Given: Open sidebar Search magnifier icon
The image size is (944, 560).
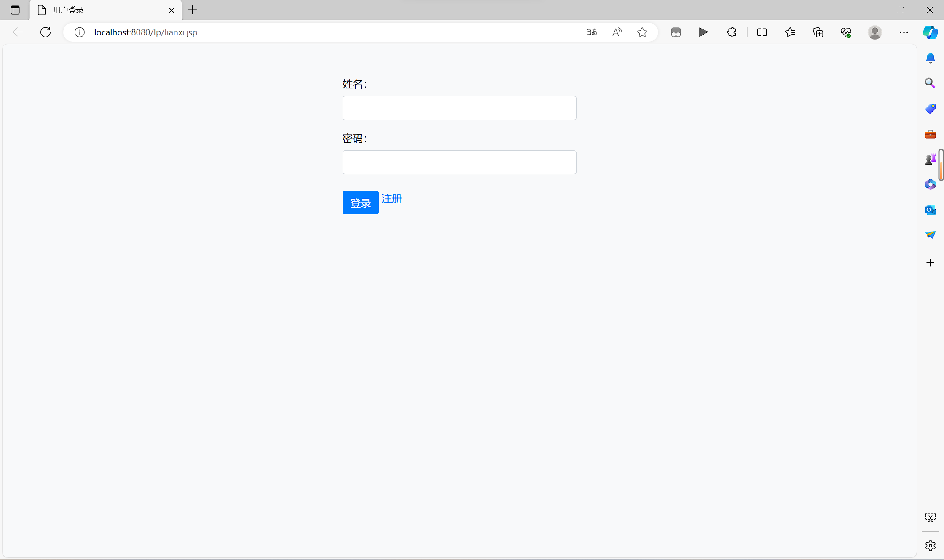Looking at the screenshot, I should 930,83.
